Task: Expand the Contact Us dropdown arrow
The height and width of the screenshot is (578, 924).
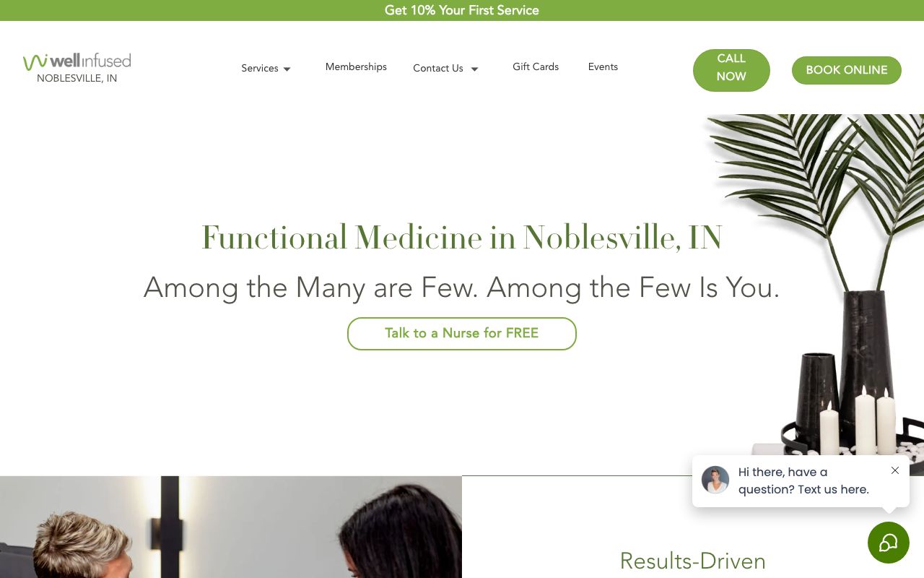Action: coord(474,69)
